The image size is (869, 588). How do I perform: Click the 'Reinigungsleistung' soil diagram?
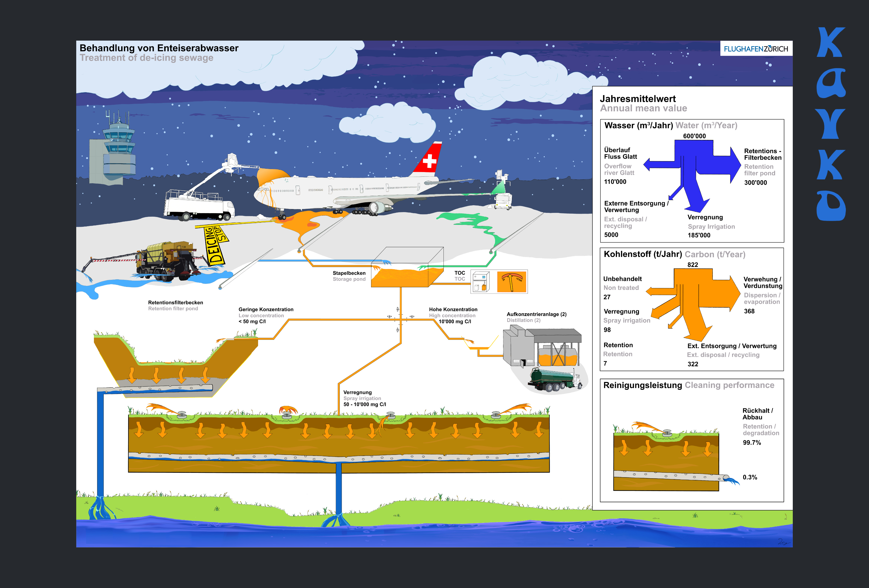point(666,458)
